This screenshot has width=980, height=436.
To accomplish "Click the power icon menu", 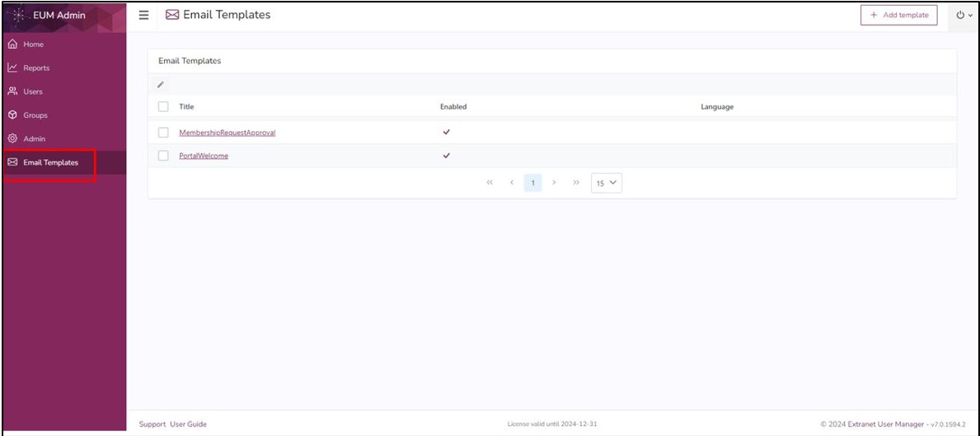I will click(x=965, y=15).
